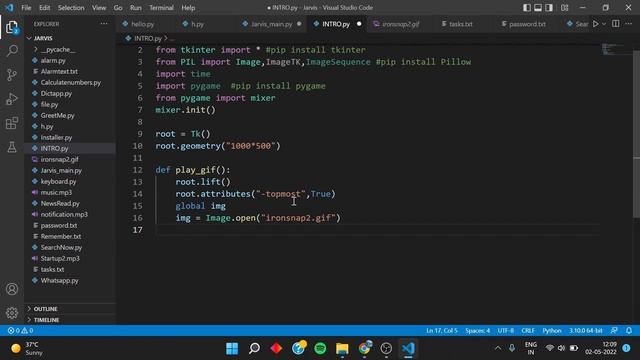Open the Run and Debug view
The width and height of the screenshot is (640, 360).
(x=12, y=99)
